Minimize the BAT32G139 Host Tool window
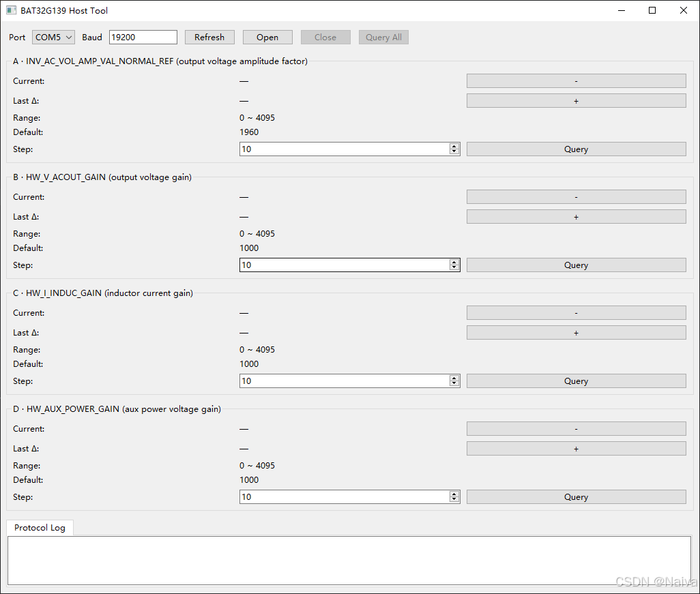700x594 pixels. click(x=622, y=10)
